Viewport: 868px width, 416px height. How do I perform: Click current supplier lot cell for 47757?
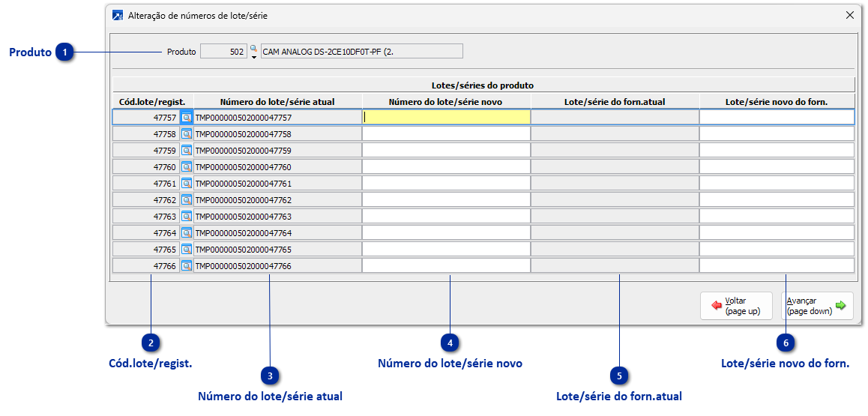[615, 117]
